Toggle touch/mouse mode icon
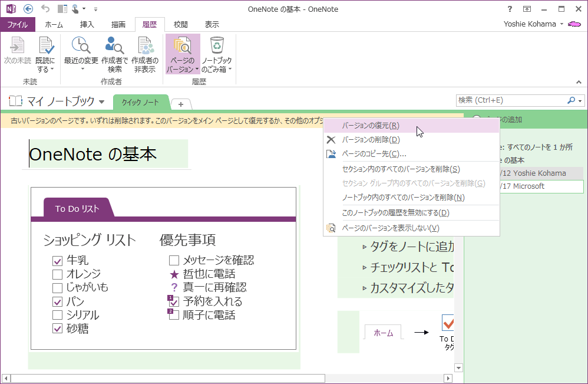588x384 pixels. [75, 9]
